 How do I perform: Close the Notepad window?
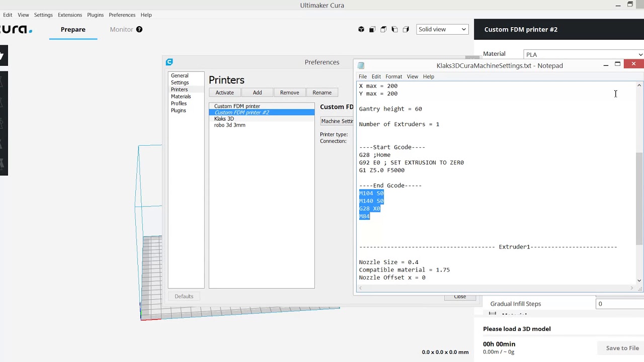(633, 64)
